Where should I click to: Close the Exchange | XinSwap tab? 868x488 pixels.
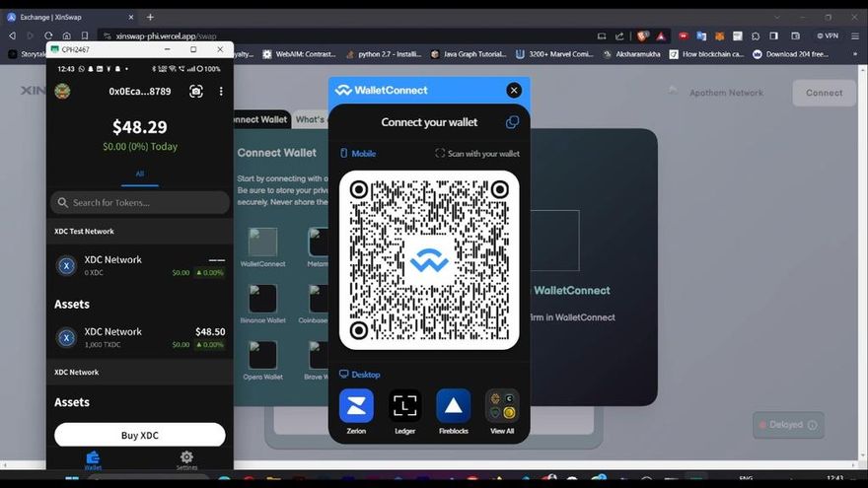(x=131, y=17)
